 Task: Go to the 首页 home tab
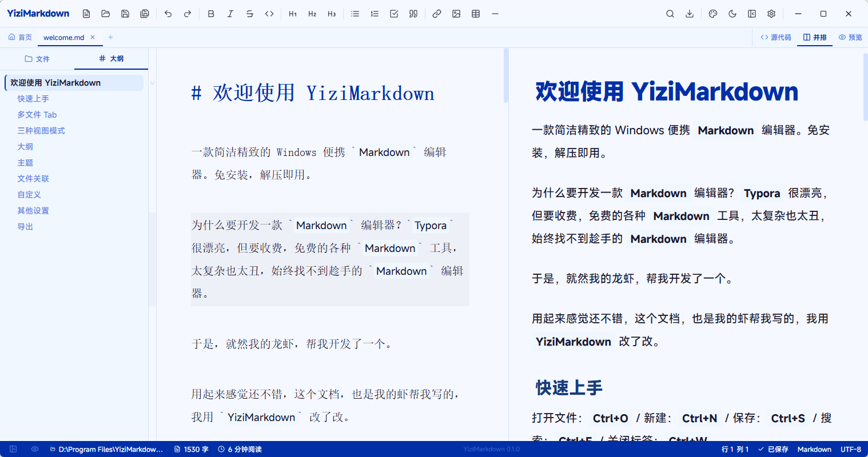click(x=20, y=37)
